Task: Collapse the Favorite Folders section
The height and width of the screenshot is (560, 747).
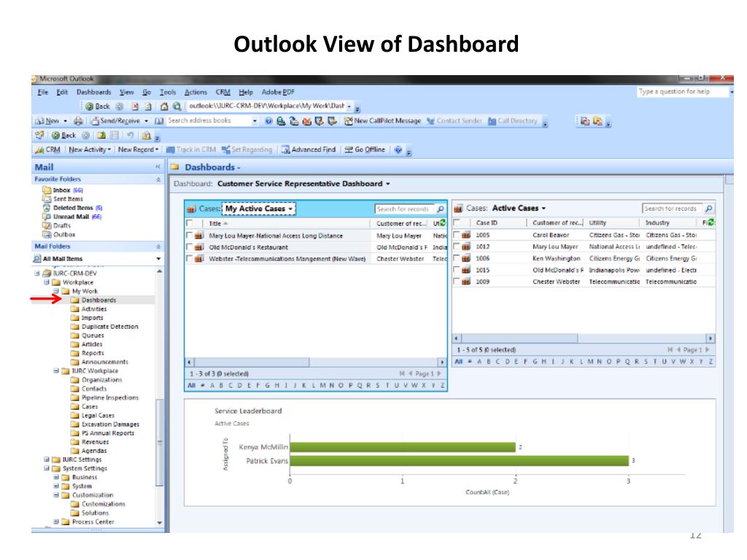Action: pyautogui.click(x=158, y=179)
